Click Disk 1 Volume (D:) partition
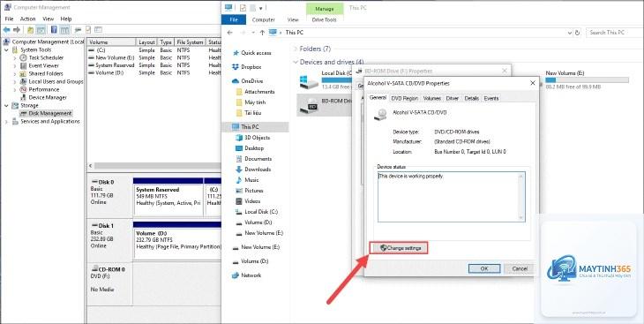Screen dimensions: 644x324 (177, 240)
